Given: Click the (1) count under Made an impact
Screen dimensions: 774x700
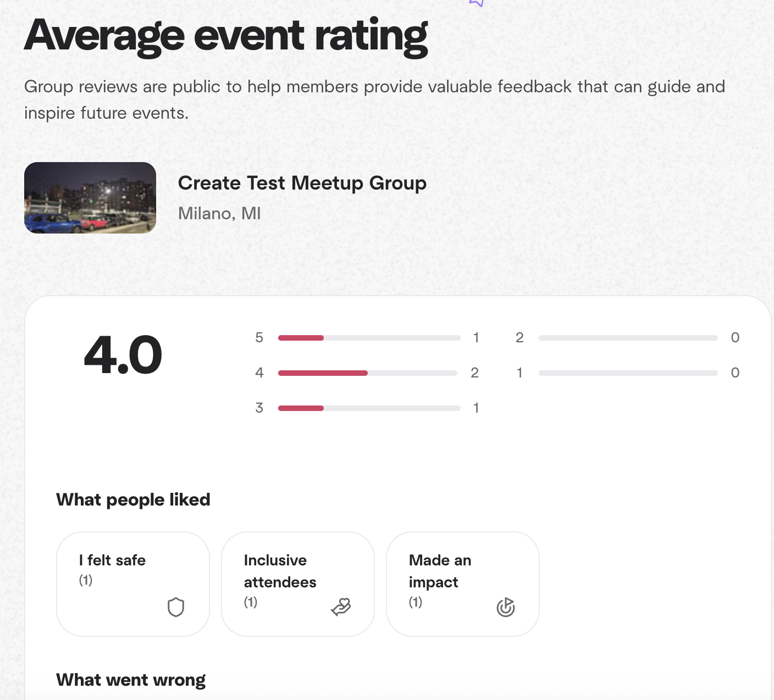Looking at the screenshot, I should pos(416,602).
